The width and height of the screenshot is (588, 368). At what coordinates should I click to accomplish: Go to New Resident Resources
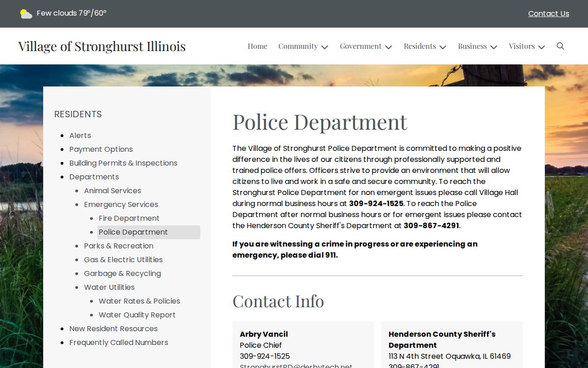tap(113, 328)
